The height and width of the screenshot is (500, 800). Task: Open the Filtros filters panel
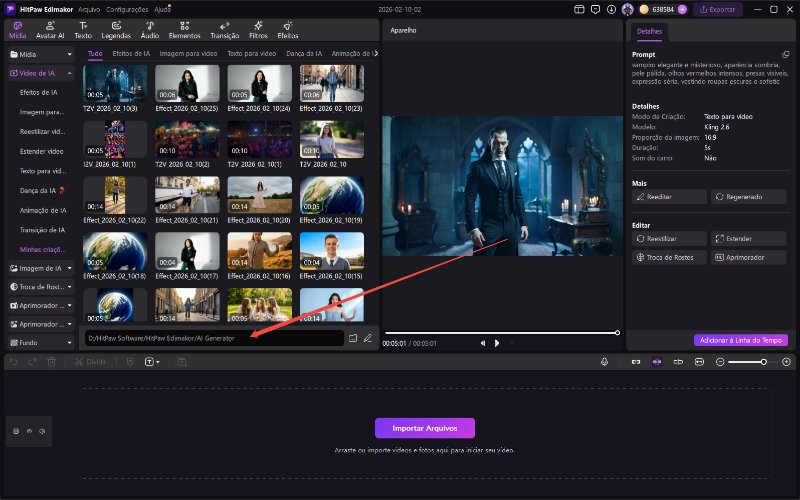[x=257, y=29]
